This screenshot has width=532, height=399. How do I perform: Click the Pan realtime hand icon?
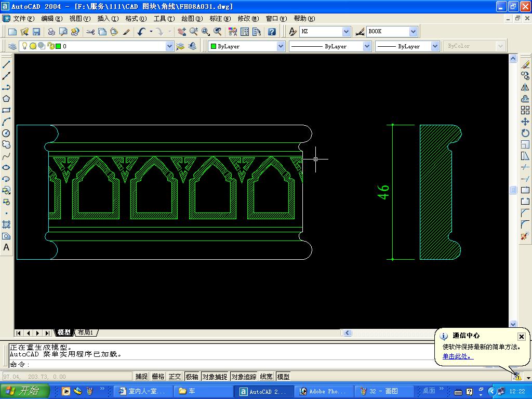tap(182, 32)
